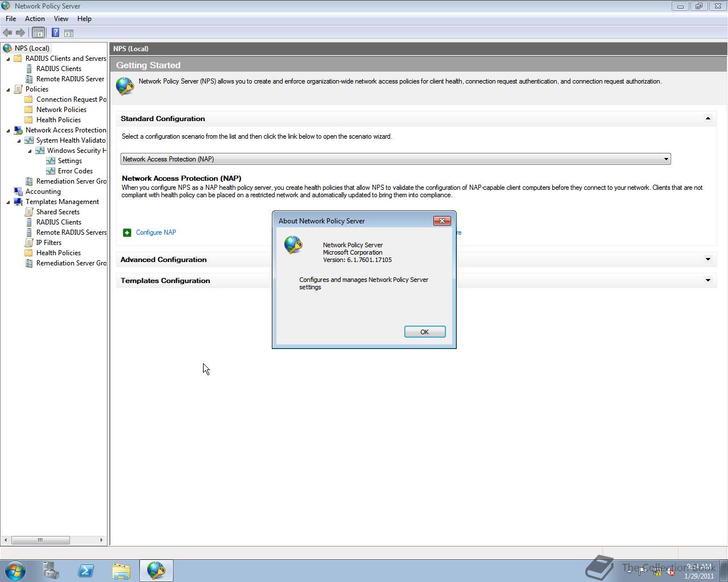Click the Forward arrow toolbar icon
This screenshot has height=582, width=728.
(20, 33)
